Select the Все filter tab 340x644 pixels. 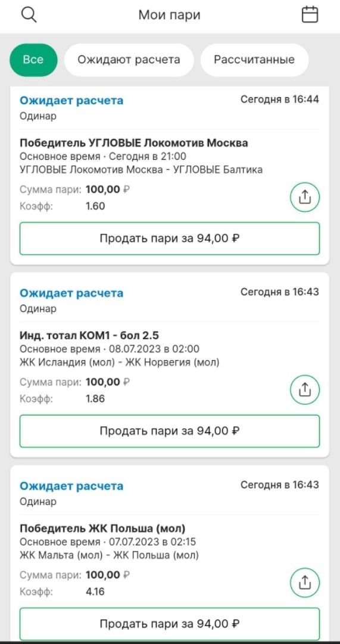[x=33, y=60]
